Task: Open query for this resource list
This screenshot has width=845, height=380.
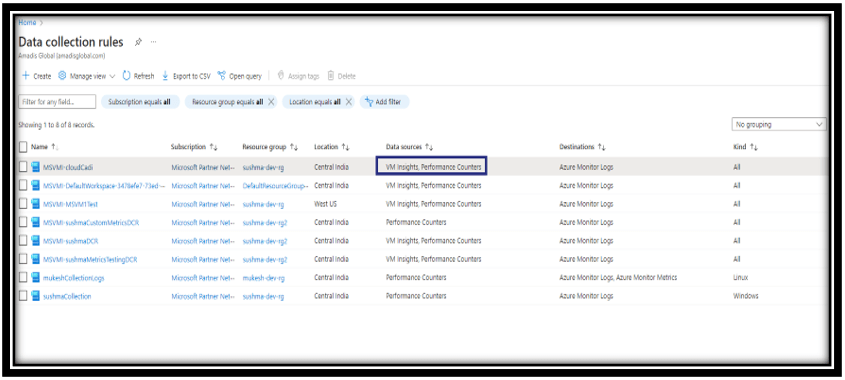Action: 239,76
